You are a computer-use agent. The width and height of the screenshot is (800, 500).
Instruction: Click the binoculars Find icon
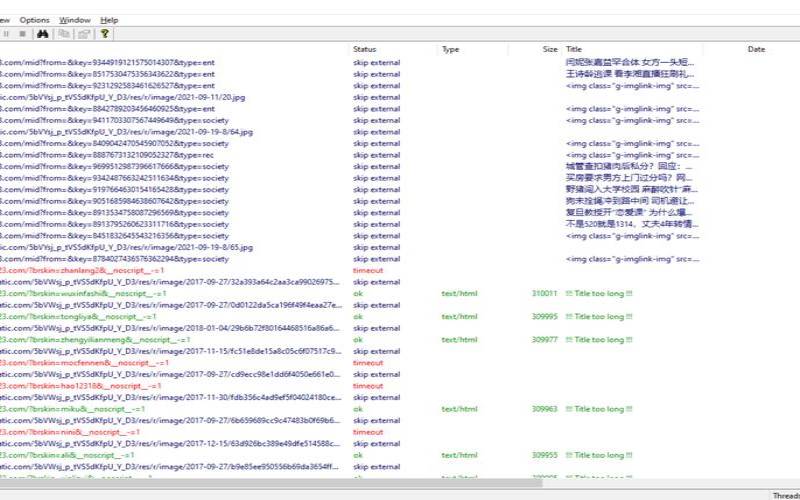(42, 34)
